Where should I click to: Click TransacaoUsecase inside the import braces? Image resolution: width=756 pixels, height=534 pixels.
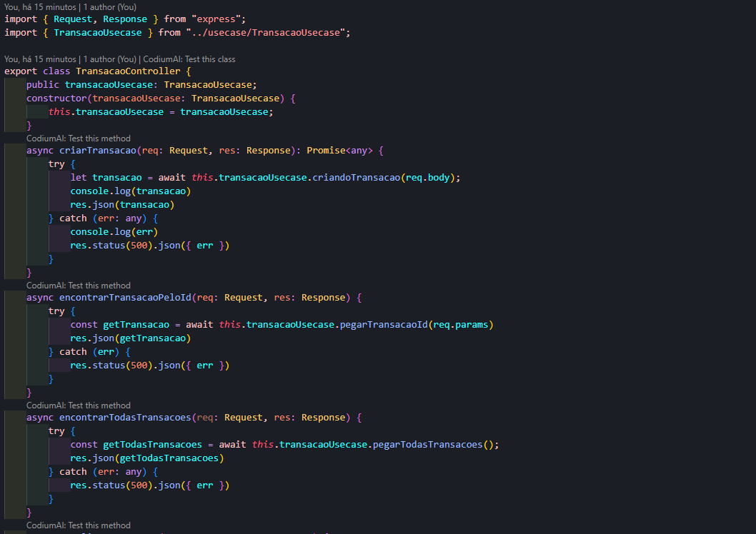98,33
